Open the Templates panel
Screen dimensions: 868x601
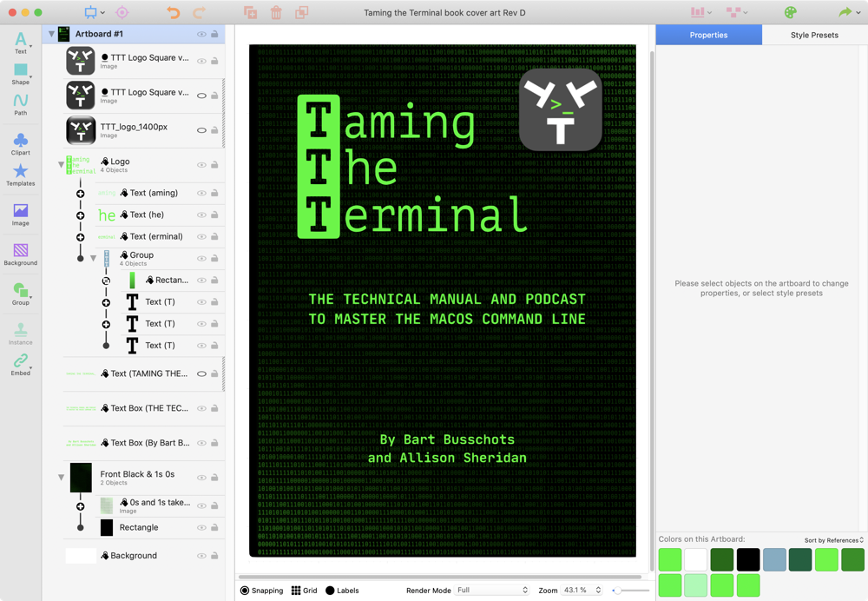(x=20, y=175)
